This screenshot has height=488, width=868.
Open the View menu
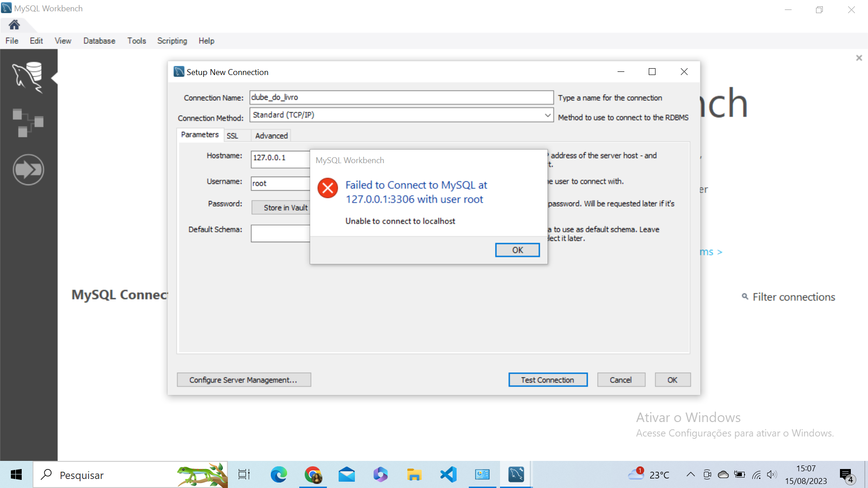(x=63, y=41)
